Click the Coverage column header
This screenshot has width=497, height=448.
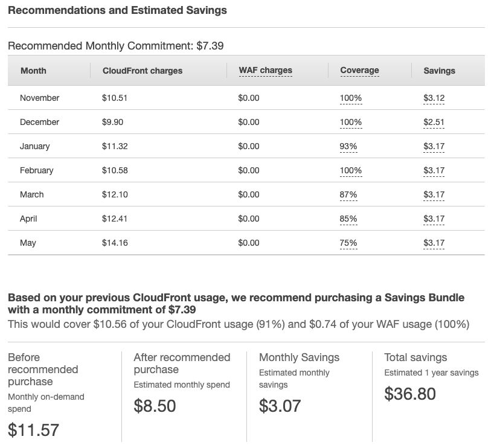(x=359, y=70)
